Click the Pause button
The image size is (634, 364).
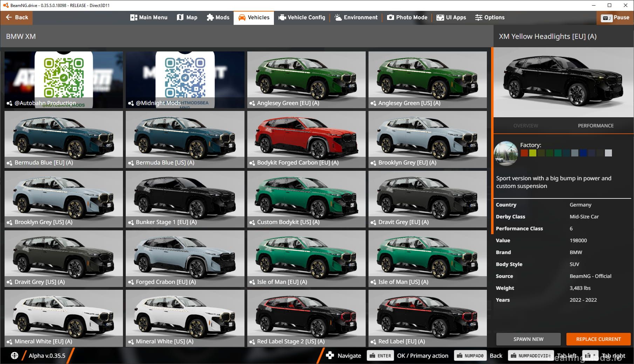pyautogui.click(x=615, y=17)
